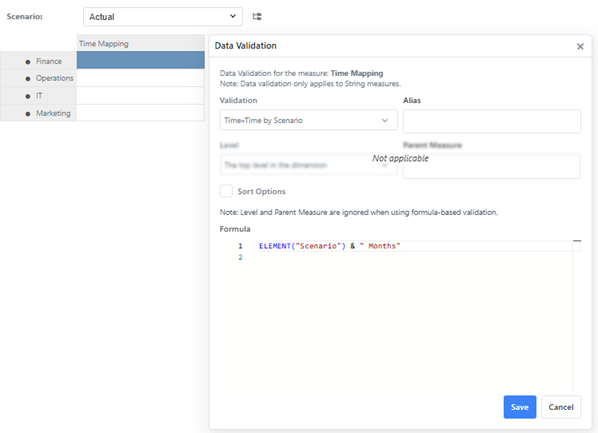Open the blurred Level dropdown
Viewport: 598px width, 433px height.
[309, 165]
